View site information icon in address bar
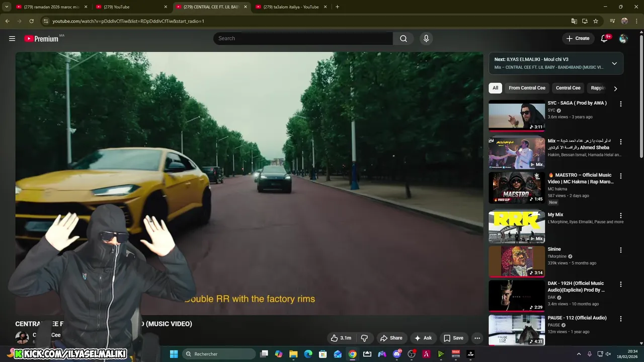The image size is (644, 362). [x=46, y=21]
